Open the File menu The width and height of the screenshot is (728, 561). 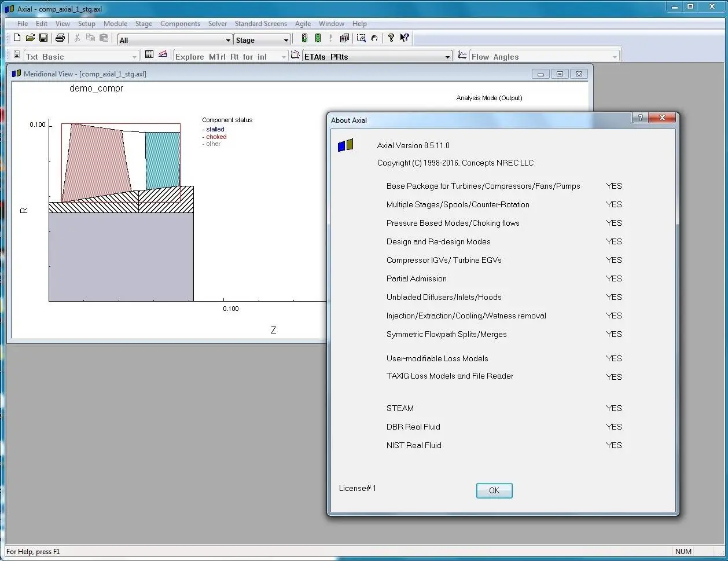[x=23, y=24]
